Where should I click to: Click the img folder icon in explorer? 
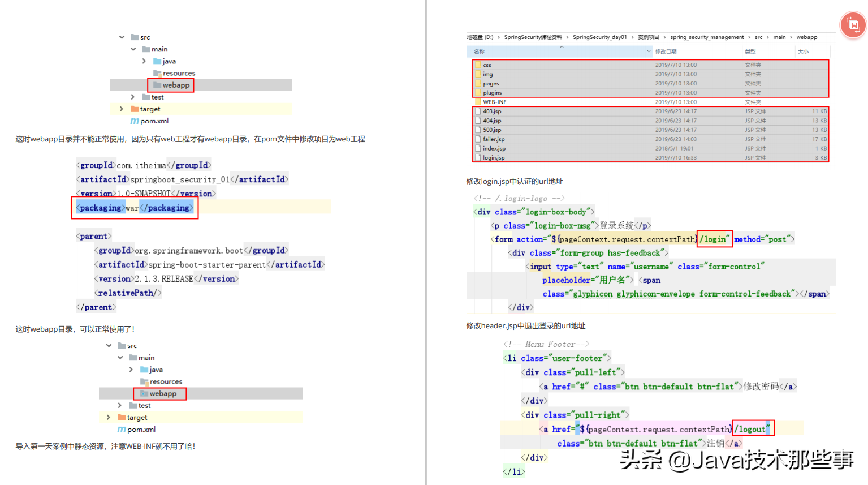pos(478,74)
